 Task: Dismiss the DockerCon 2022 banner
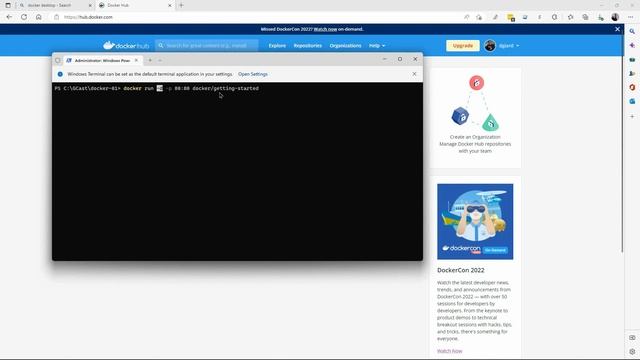617,29
